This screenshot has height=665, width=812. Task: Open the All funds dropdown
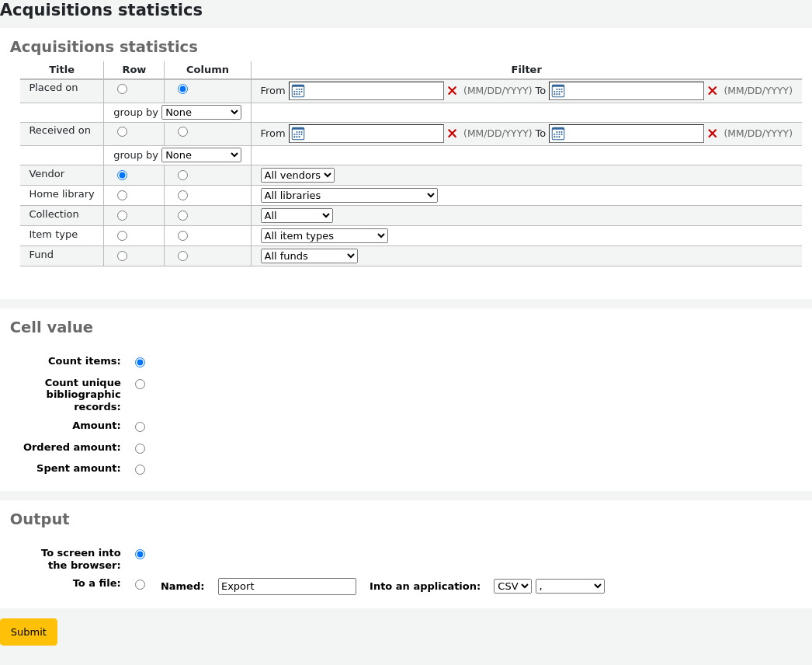point(309,256)
